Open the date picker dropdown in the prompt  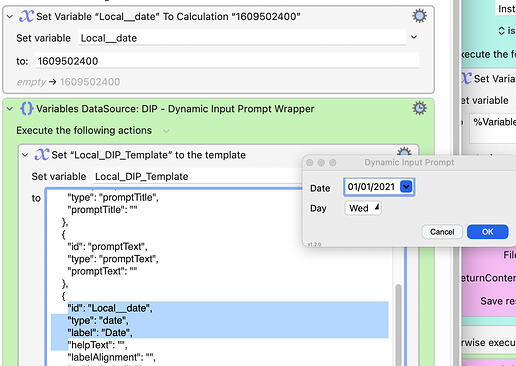point(406,186)
